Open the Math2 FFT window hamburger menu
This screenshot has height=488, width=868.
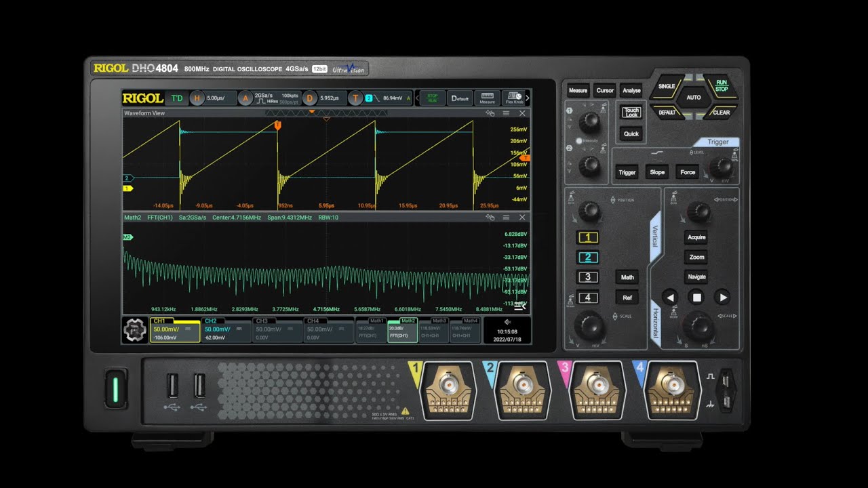click(x=506, y=218)
